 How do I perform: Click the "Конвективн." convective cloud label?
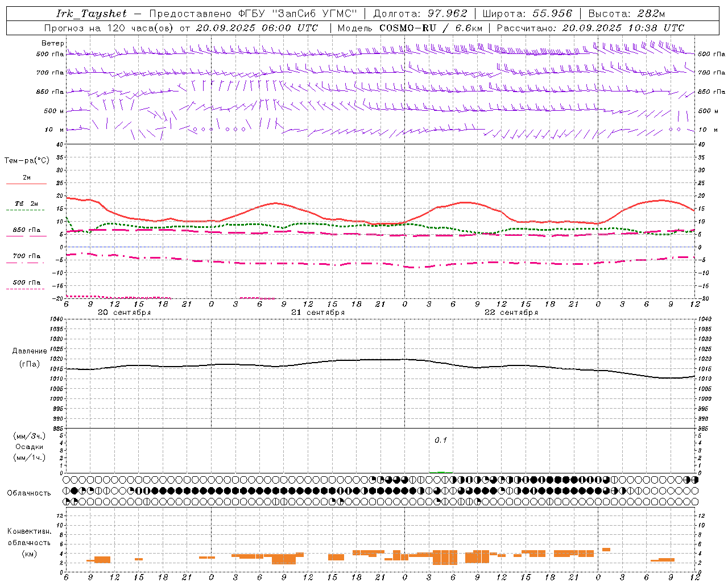pyautogui.click(x=29, y=531)
